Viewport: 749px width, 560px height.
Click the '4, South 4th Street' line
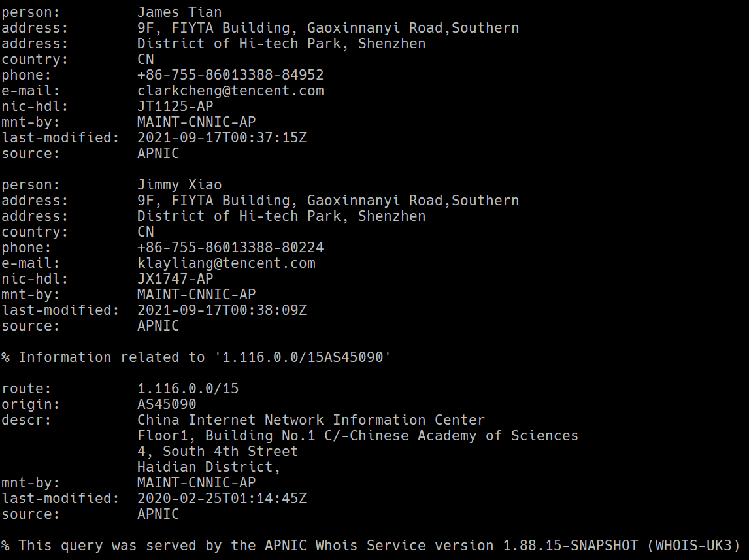pyautogui.click(x=218, y=451)
